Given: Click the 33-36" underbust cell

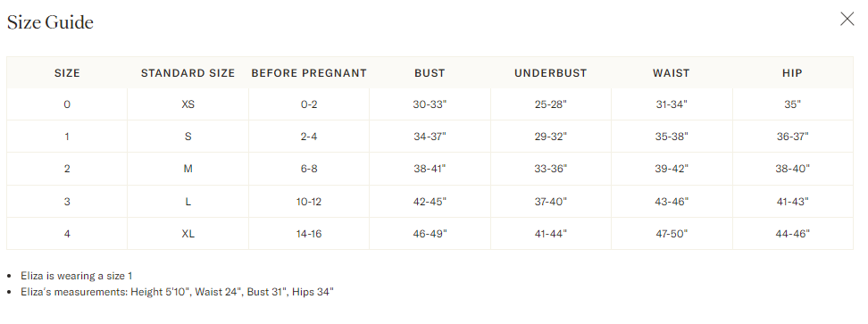Looking at the screenshot, I should click(551, 169).
